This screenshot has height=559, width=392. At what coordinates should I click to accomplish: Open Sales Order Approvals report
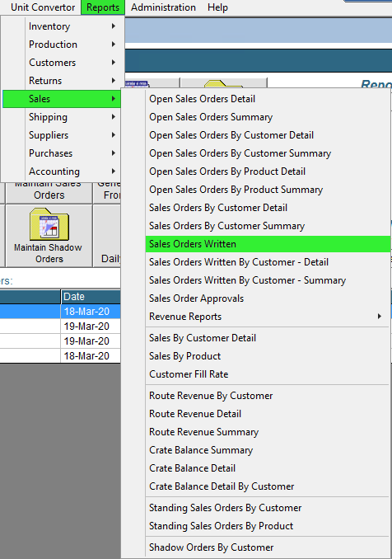[x=268, y=298]
